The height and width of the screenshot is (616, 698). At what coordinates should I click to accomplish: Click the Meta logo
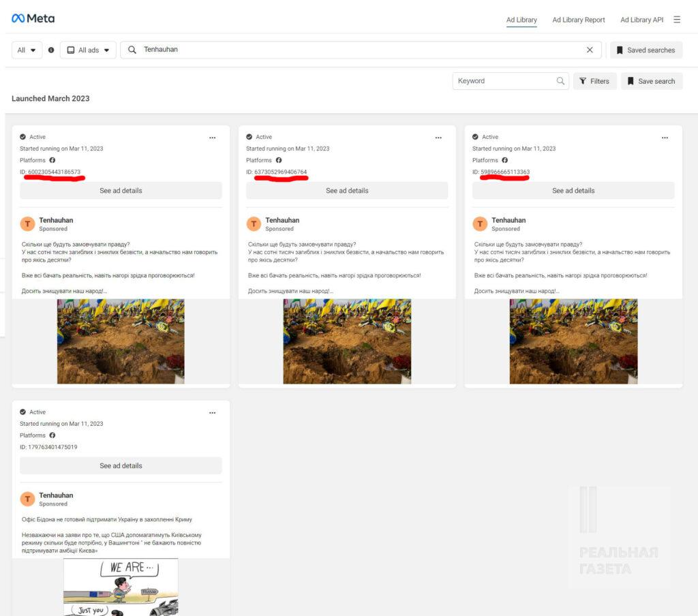coord(33,18)
